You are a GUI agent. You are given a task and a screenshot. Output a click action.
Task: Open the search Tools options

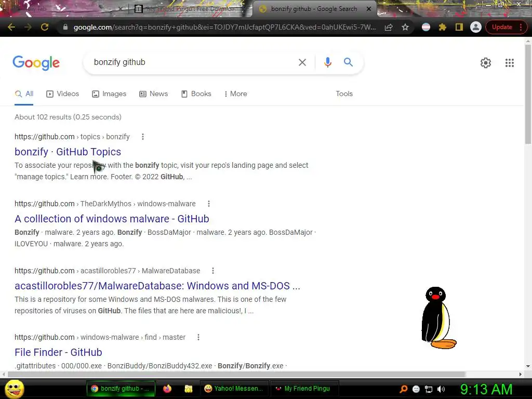tap(344, 94)
